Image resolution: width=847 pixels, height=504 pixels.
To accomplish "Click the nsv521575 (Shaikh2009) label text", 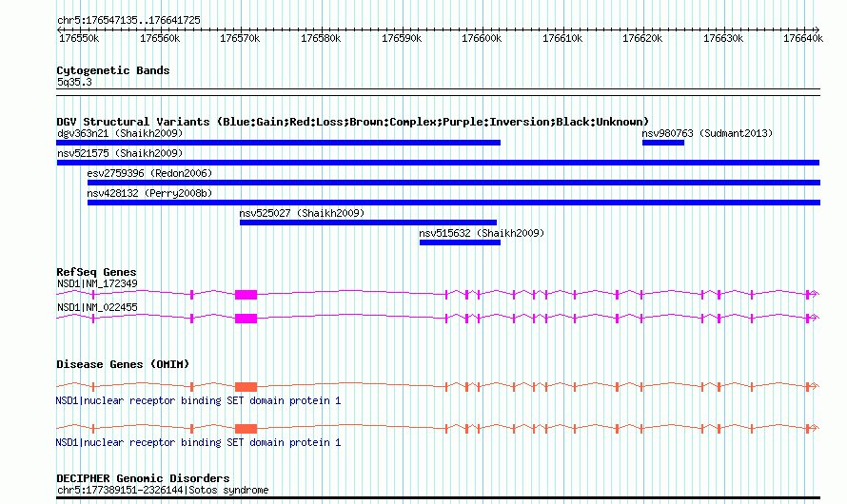I will click(x=120, y=153).
